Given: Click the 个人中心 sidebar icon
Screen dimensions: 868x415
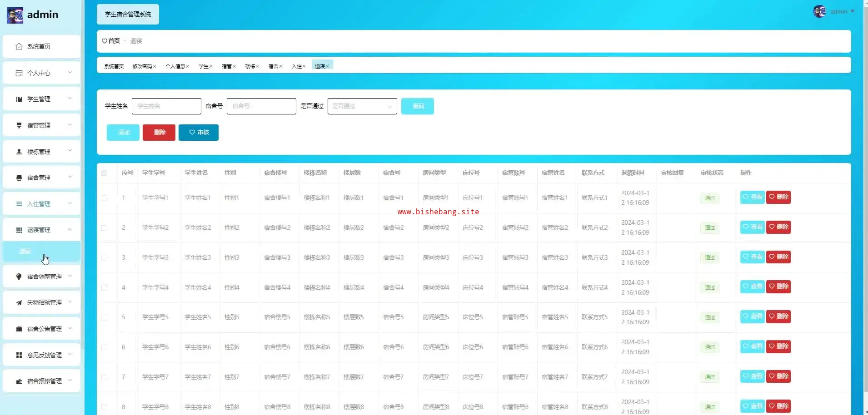Looking at the screenshot, I should point(19,73).
